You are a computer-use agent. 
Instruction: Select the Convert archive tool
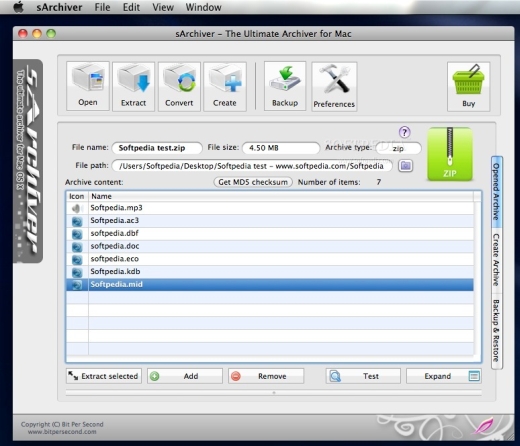tap(179, 86)
